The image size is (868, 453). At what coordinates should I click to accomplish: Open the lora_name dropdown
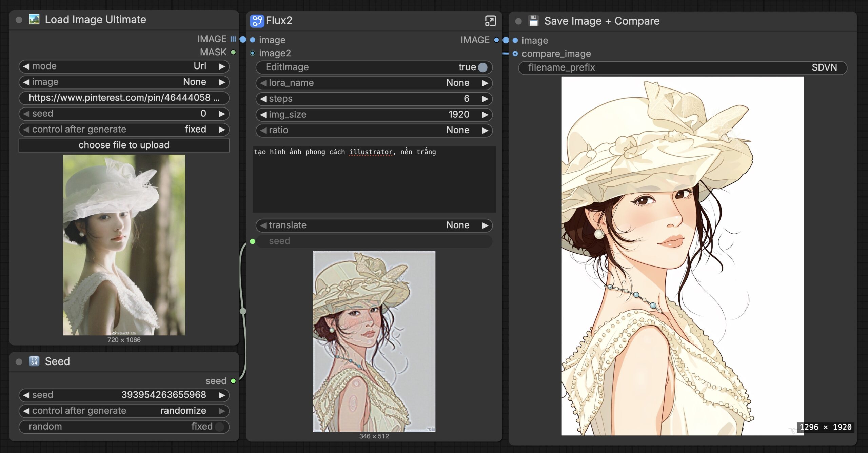click(x=374, y=83)
